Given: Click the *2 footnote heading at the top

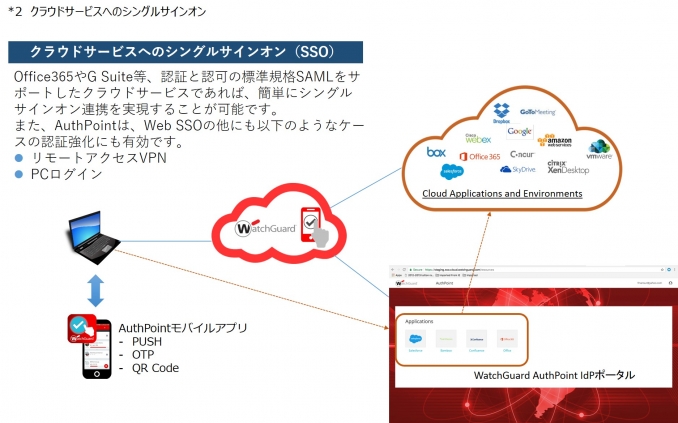Looking at the screenshot, I should pyautogui.click(x=107, y=11).
